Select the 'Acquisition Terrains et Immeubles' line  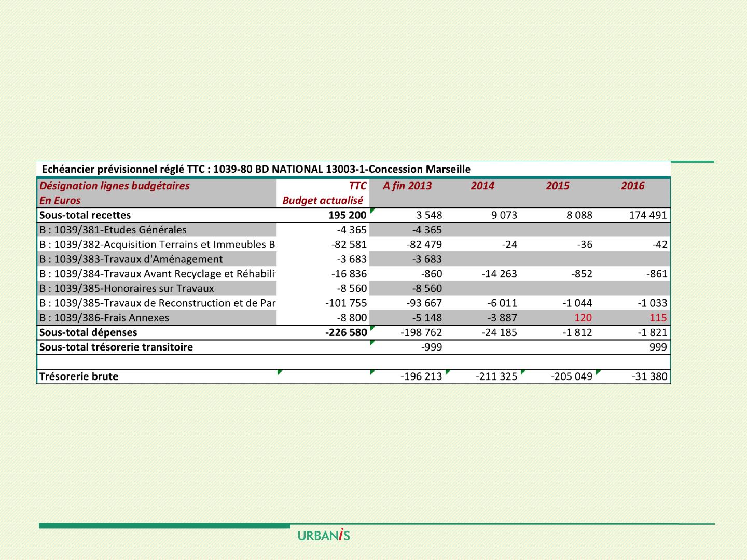[x=157, y=244]
